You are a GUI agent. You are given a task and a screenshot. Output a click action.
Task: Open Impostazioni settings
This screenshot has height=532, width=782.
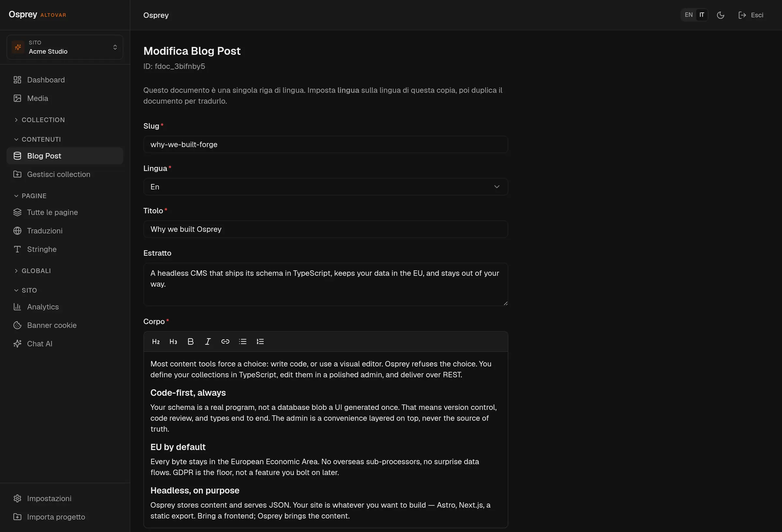(65, 498)
